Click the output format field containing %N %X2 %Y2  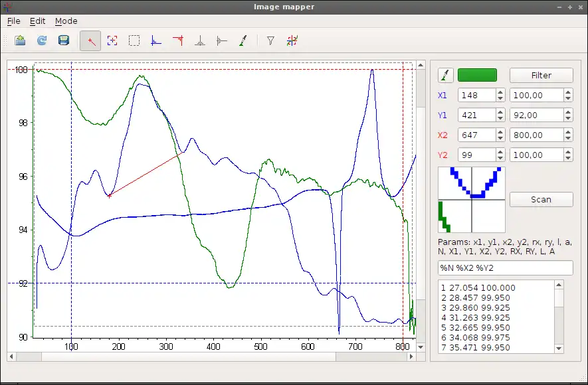coord(505,268)
